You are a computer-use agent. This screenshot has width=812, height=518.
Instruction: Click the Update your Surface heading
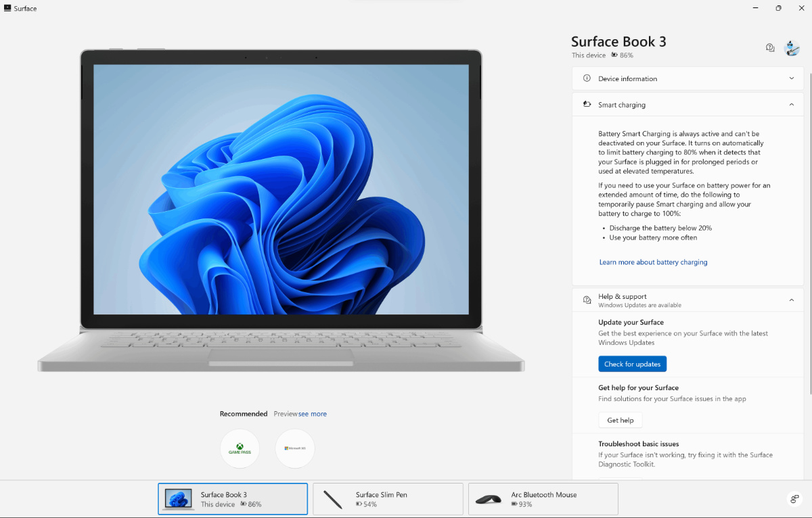[x=631, y=323]
